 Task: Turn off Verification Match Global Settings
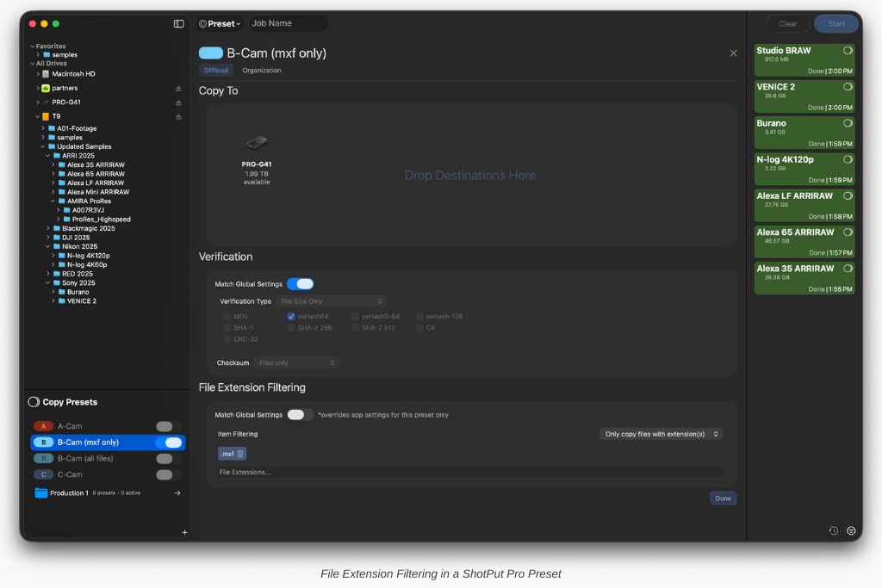coord(300,284)
